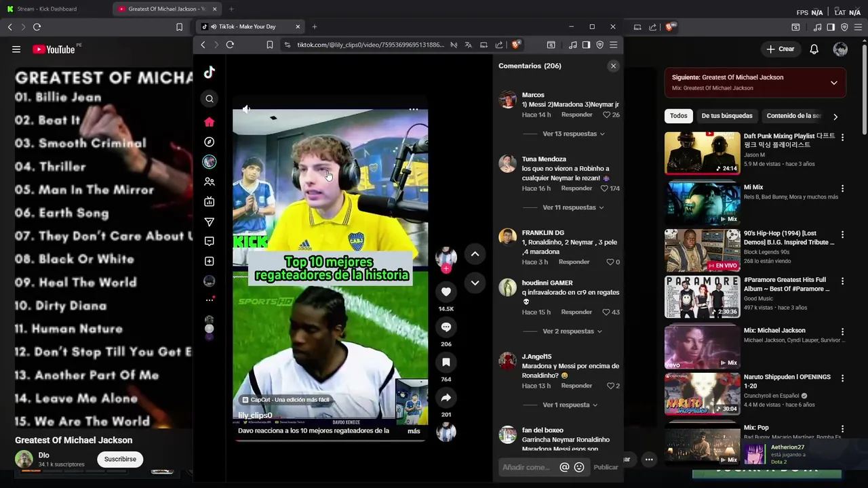Image resolution: width=868 pixels, height=488 pixels.
Task: Open TikTok Explore compass icon
Action: click(210, 142)
